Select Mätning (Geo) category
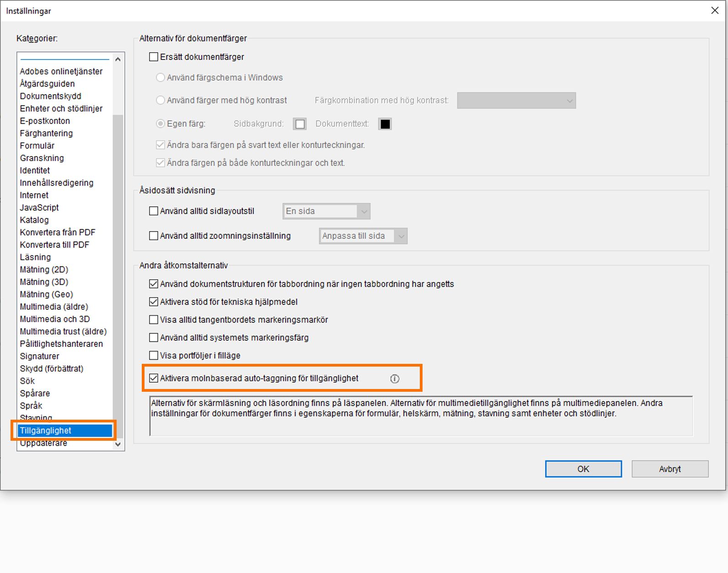The height and width of the screenshot is (573, 728). coord(46,294)
